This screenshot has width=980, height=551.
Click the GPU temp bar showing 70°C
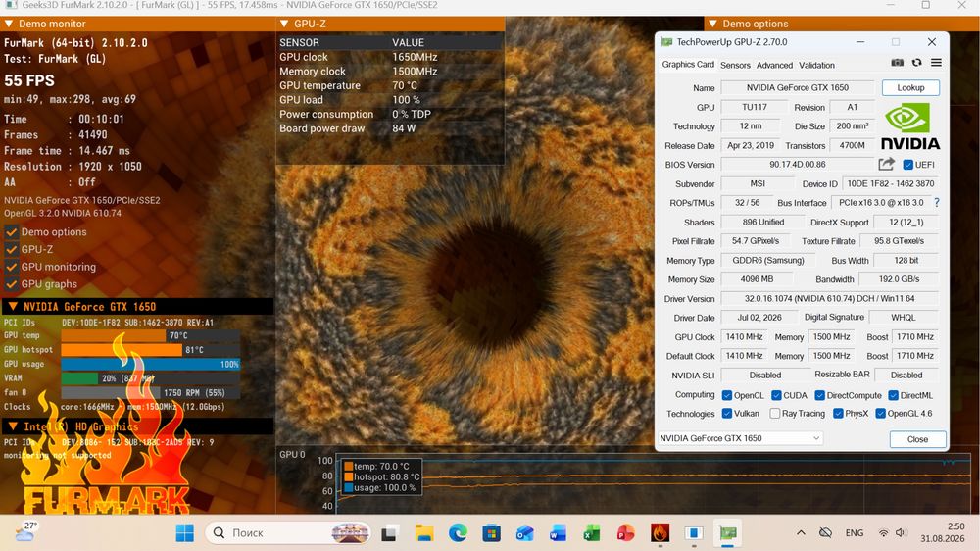tap(150, 336)
